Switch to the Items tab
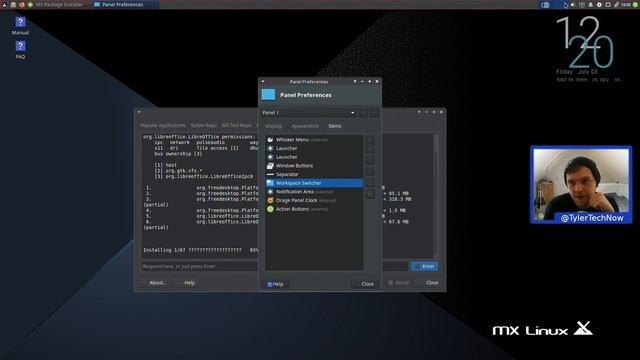Image resolution: width=640 pixels, height=360 pixels. point(335,126)
